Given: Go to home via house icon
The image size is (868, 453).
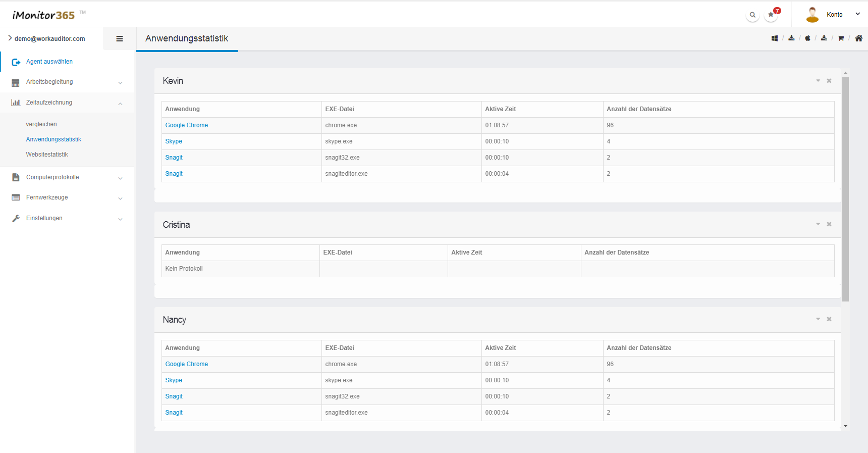Looking at the screenshot, I should pos(858,38).
